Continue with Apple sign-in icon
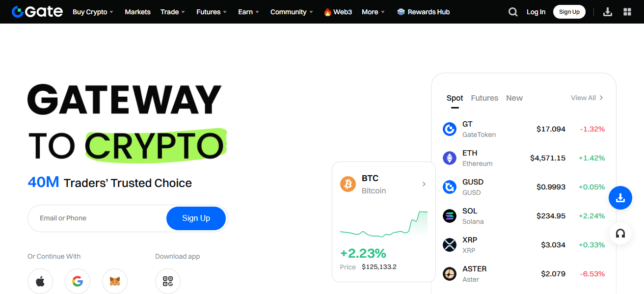 [40, 281]
